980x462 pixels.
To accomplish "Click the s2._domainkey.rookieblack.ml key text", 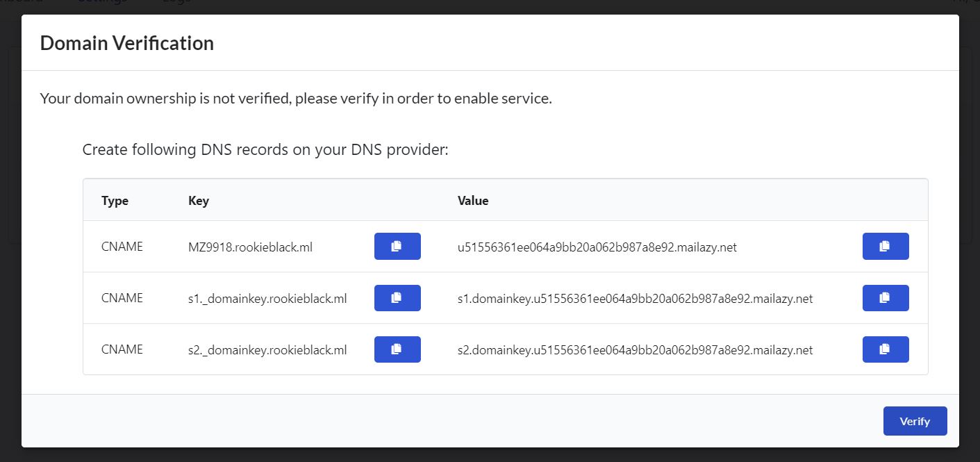I will (x=267, y=350).
